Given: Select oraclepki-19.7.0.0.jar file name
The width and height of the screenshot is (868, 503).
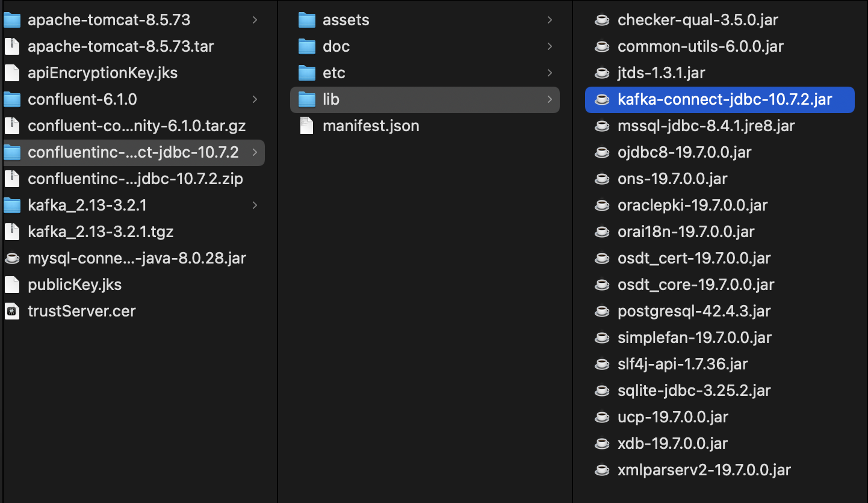Looking at the screenshot, I should click(x=692, y=205).
